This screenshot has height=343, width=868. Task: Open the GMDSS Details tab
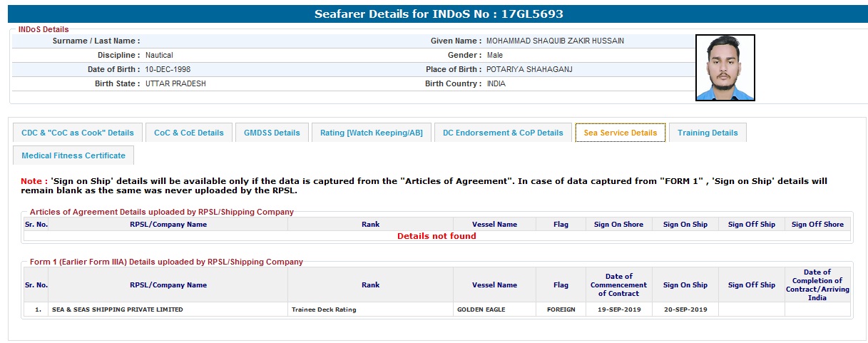point(272,133)
